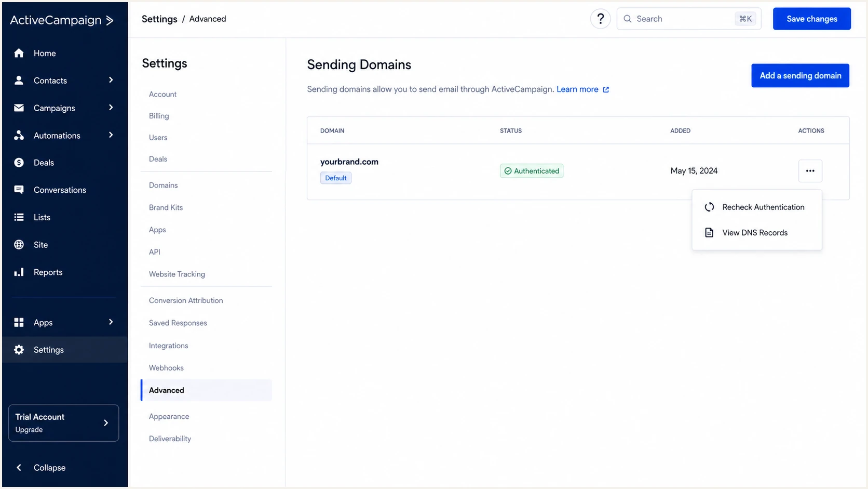Open Saved Responses settings
The height and width of the screenshot is (489, 868).
coord(178,323)
